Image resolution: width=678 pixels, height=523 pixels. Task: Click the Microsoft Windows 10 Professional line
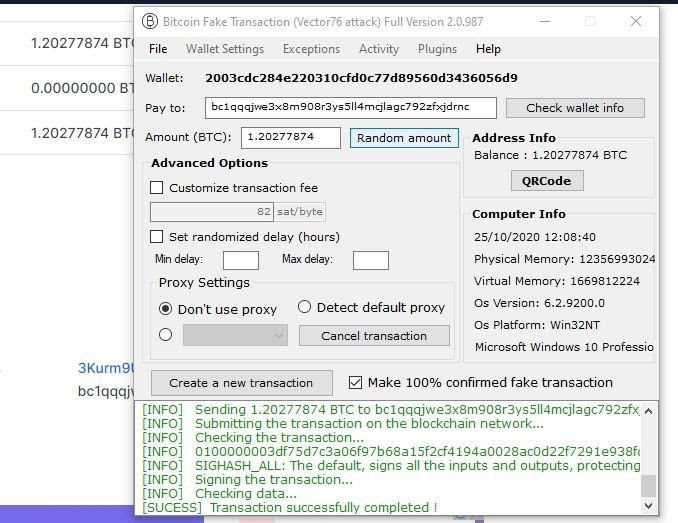pyautogui.click(x=564, y=347)
